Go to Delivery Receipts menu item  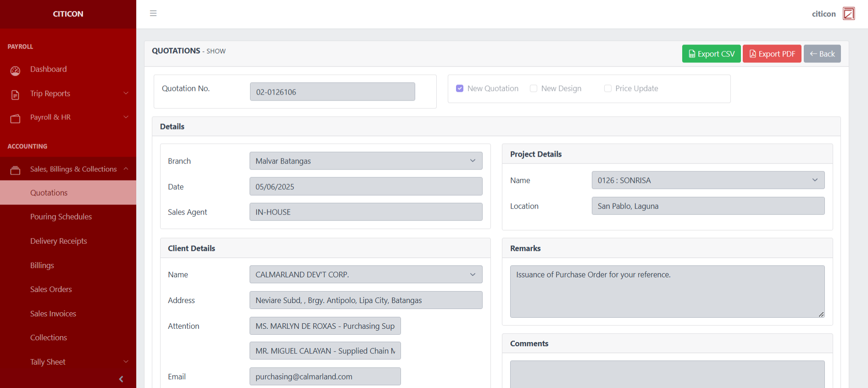(59, 241)
